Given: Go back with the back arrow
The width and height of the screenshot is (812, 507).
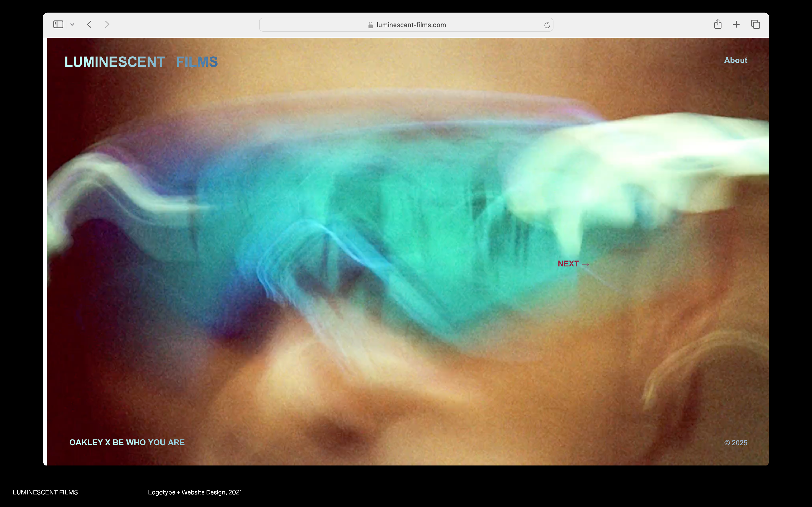Looking at the screenshot, I should click(x=89, y=25).
